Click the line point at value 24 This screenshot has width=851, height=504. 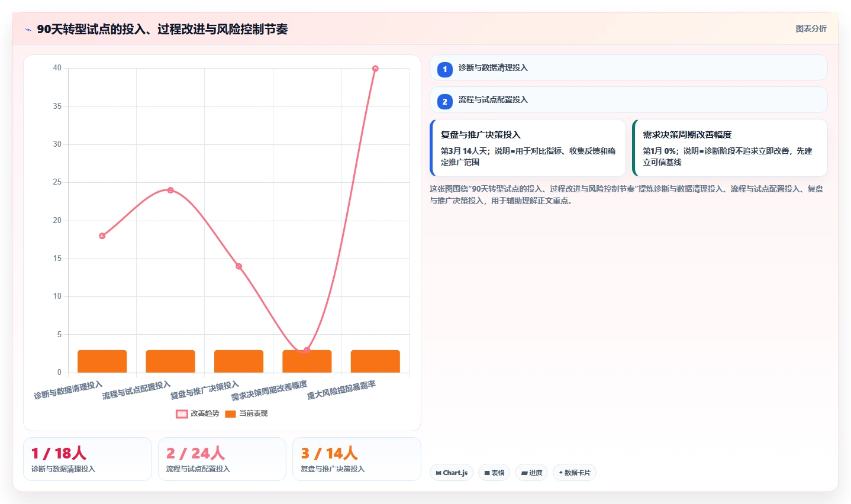pyautogui.click(x=170, y=190)
